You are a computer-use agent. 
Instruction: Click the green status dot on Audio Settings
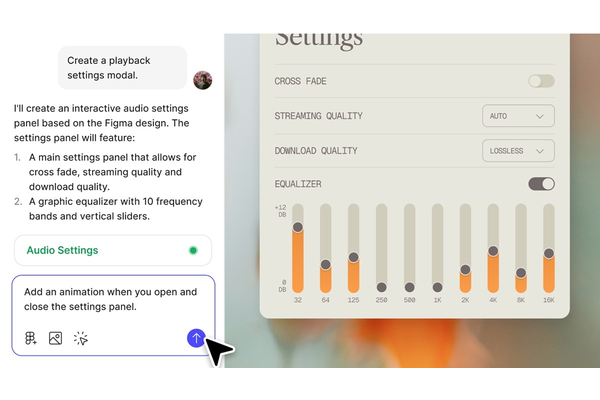193,250
